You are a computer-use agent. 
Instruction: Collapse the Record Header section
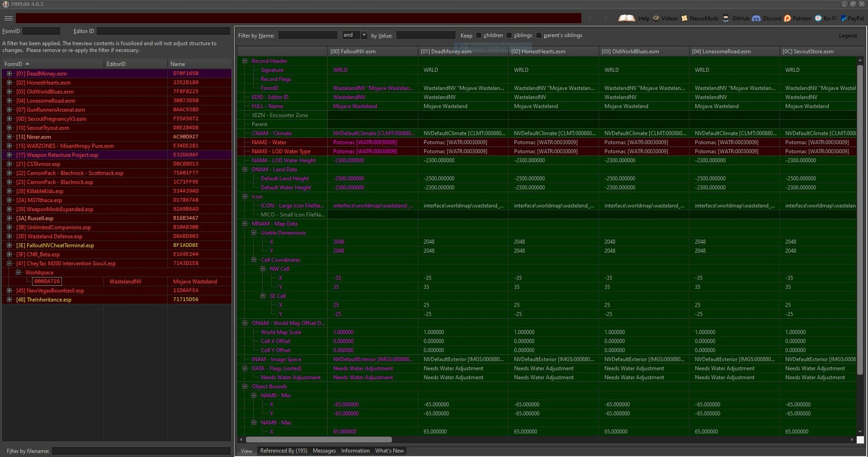245,61
